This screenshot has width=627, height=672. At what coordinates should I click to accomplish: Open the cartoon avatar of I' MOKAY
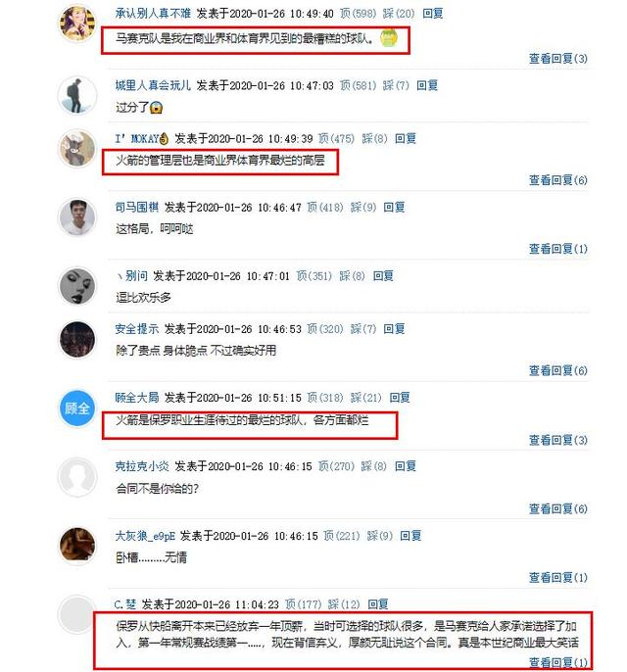pyautogui.click(x=77, y=148)
